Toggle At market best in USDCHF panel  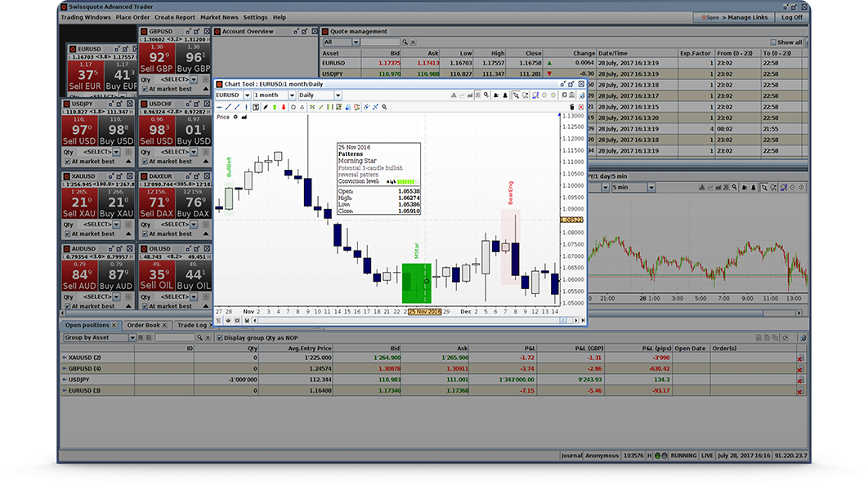145,162
